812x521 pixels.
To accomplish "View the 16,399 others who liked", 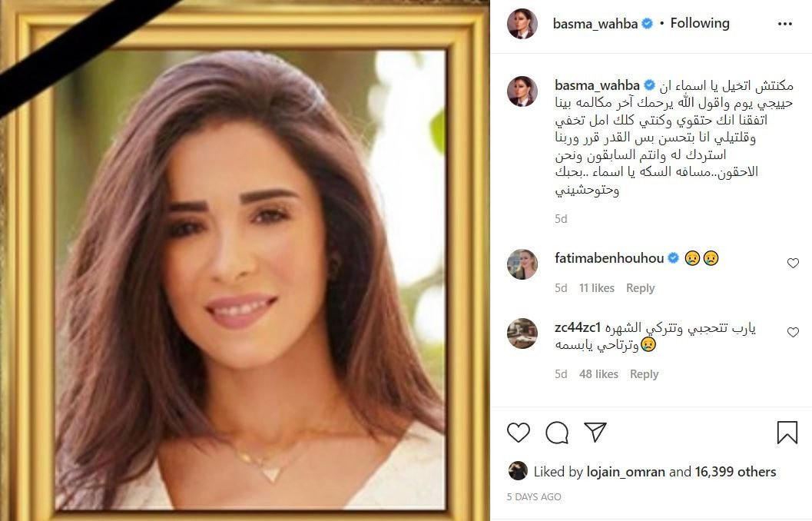I will 735,472.
